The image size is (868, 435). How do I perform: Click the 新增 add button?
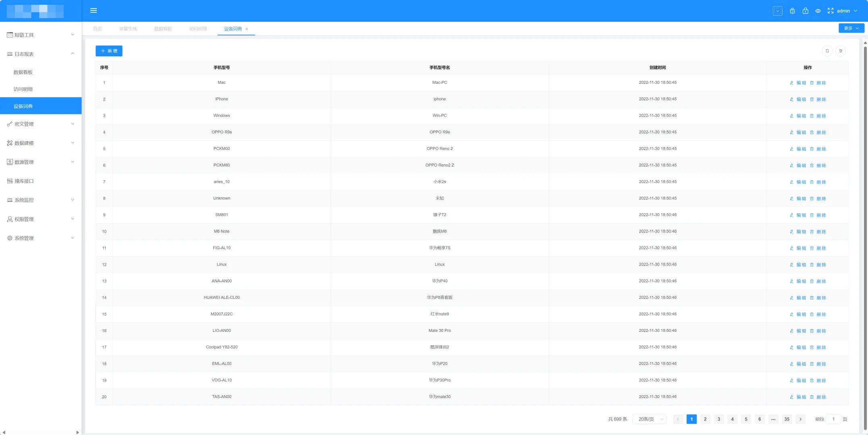click(109, 51)
